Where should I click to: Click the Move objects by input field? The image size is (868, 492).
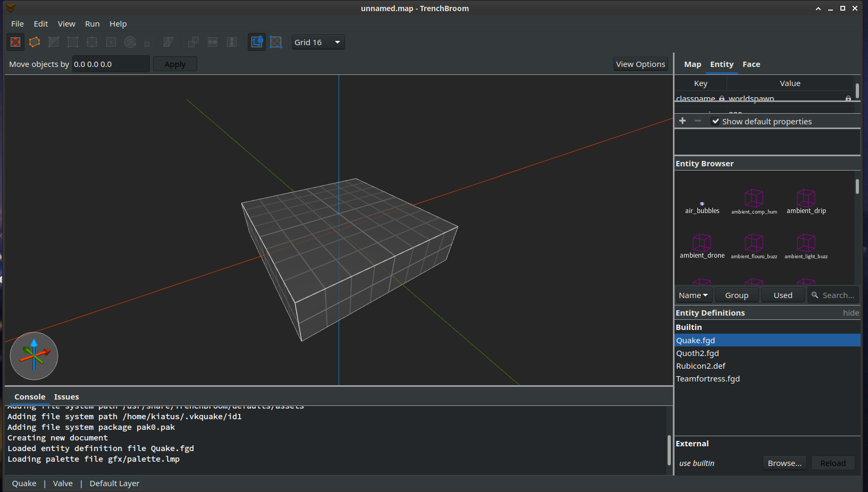click(x=111, y=64)
